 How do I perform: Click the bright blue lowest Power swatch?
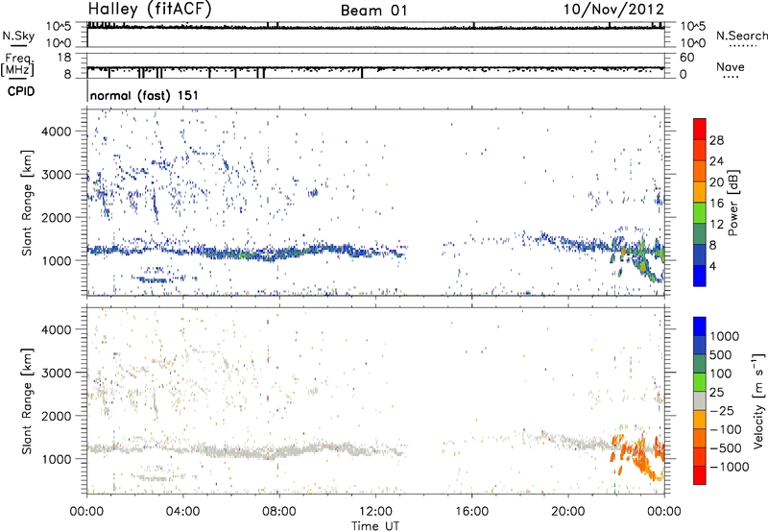(x=700, y=276)
